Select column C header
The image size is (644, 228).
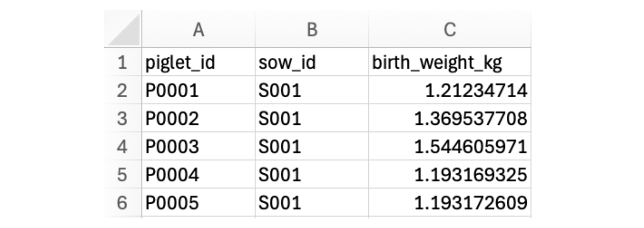(450, 30)
